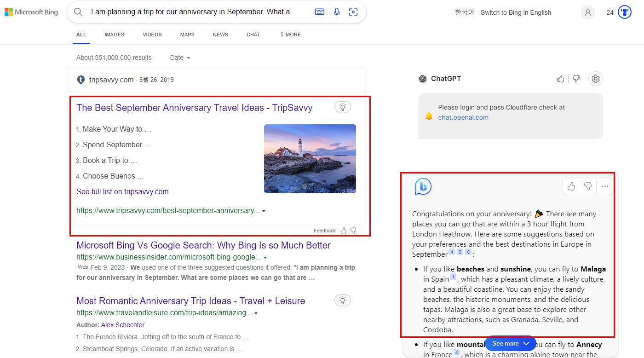This screenshot has height=358, width=644.
Task: Open more options ellipsis in Bing chat
Action: (x=605, y=186)
